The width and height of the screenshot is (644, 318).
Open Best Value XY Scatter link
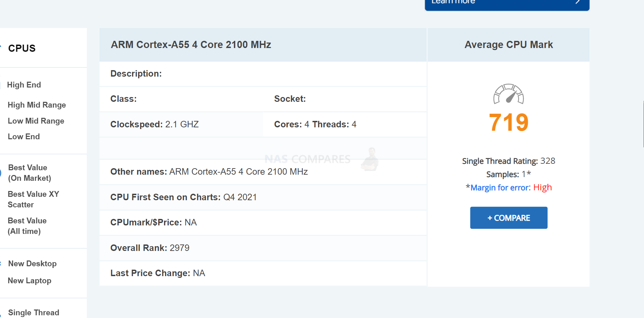33,199
